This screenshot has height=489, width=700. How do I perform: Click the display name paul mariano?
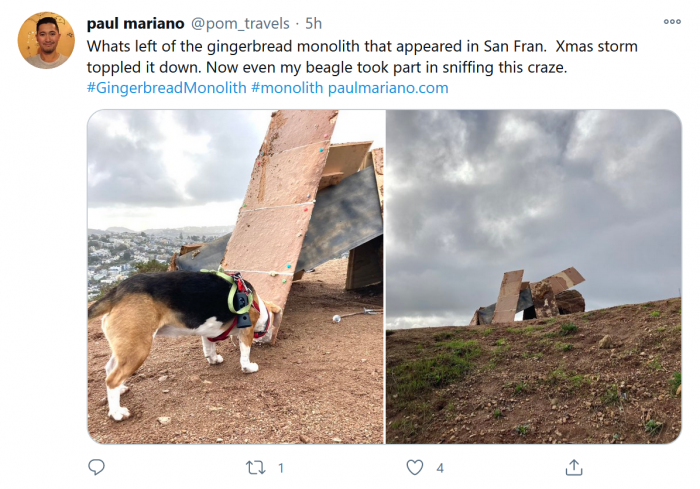click(x=135, y=24)
